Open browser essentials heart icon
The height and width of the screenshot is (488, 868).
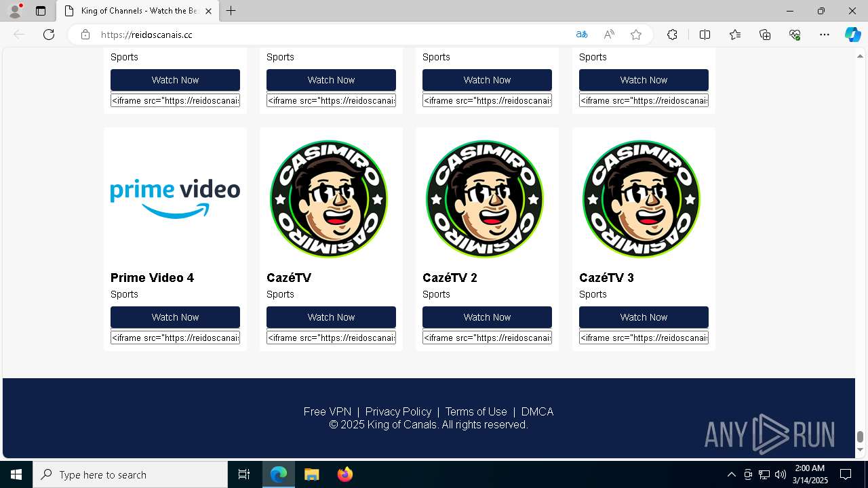(795, 35)
